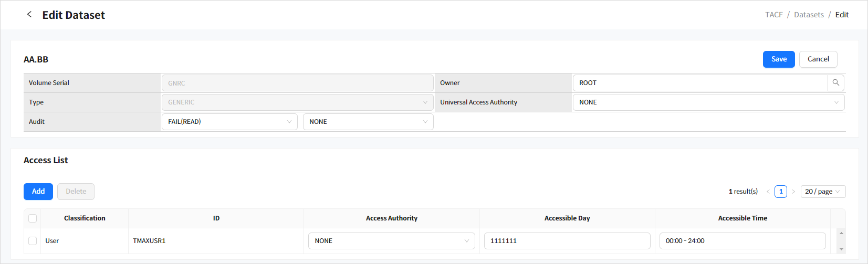Expand the second Audit NONE dropdown

point(368,122)
